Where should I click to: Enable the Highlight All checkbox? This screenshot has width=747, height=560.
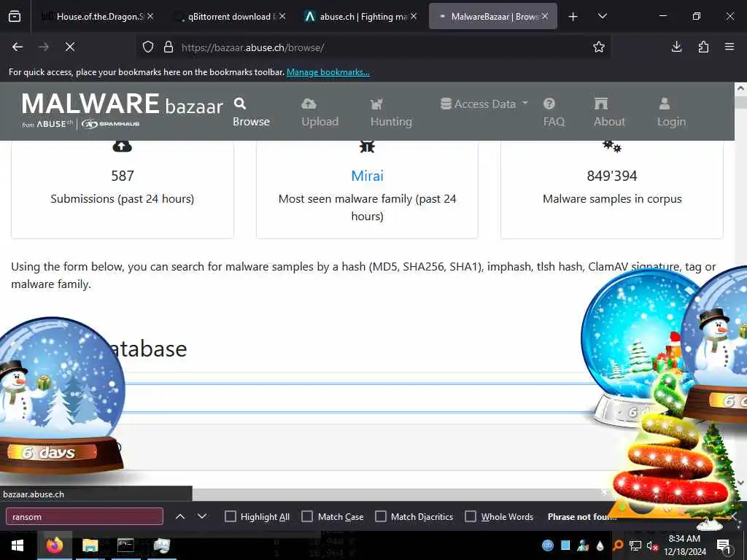(230, 517)
